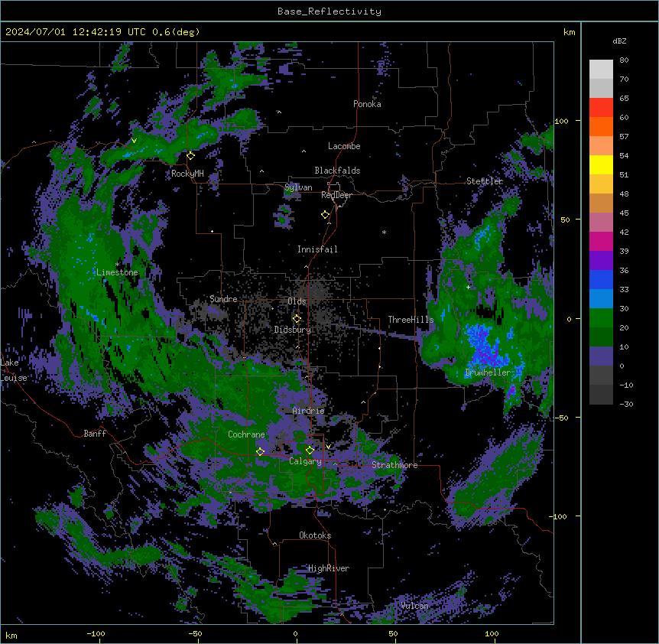659x644 pixels.
Task: Pick the magenta 39-42 dBZ legend swatch
Action: tap(601, 241)
